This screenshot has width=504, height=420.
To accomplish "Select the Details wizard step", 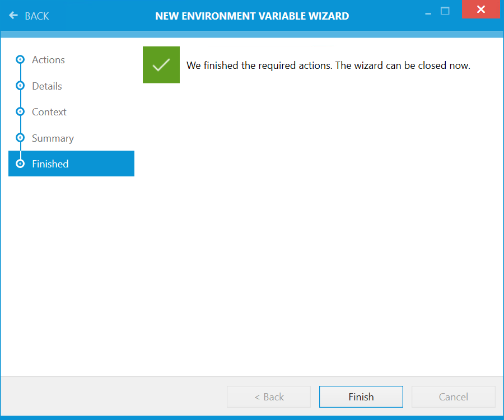I will [x=46, y=86].
